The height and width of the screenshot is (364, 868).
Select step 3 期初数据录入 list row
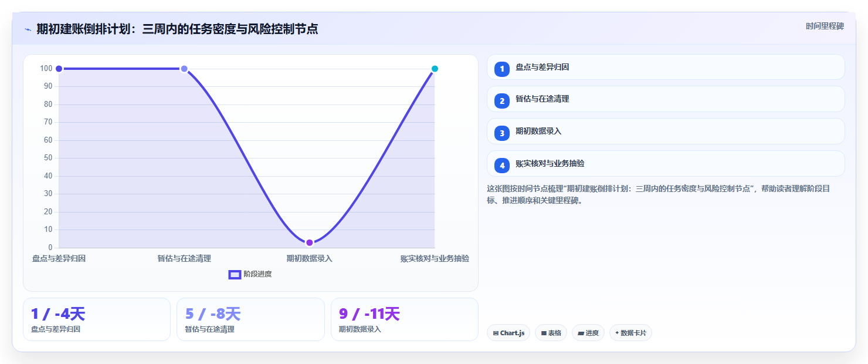[x=666, y=132]
